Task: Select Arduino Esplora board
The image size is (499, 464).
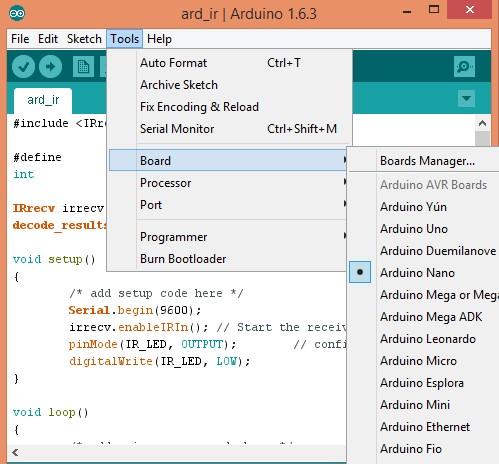Action: coord(423,383)
